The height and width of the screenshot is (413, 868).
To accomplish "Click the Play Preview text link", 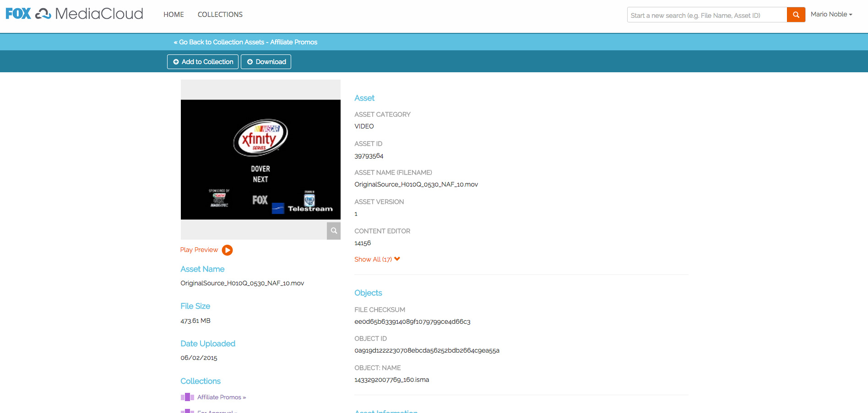I will point(199,250).
